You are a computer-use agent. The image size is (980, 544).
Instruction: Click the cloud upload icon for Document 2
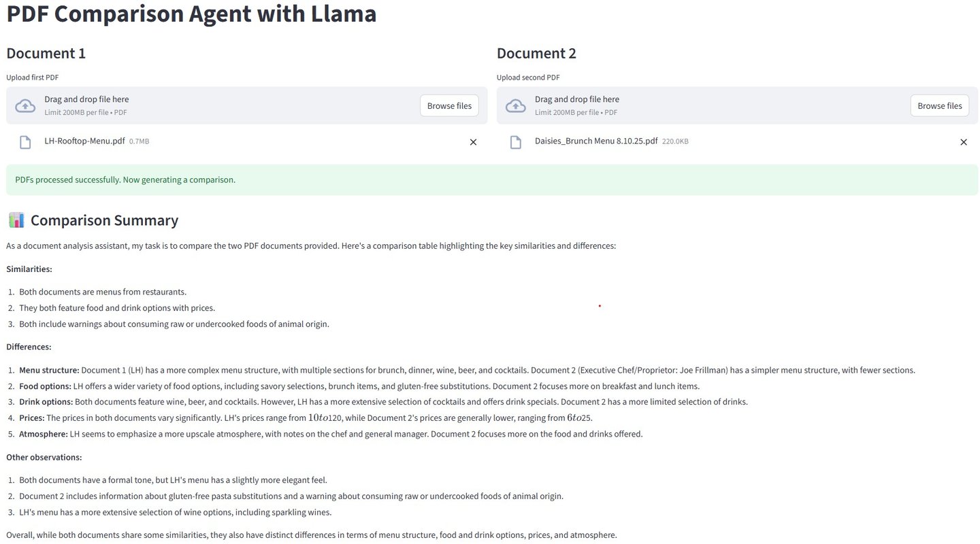pos(516,105)
